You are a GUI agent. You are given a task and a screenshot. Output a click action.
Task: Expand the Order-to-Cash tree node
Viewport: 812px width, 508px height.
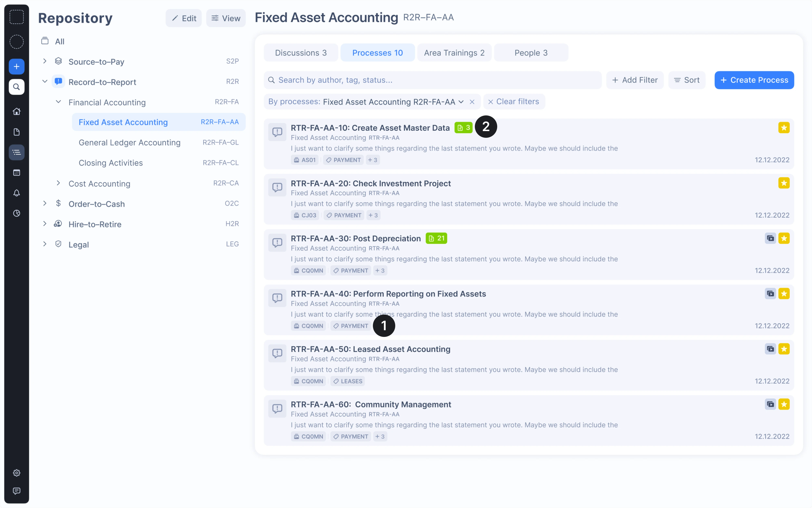pyautogui.click(x=45, y=203)
